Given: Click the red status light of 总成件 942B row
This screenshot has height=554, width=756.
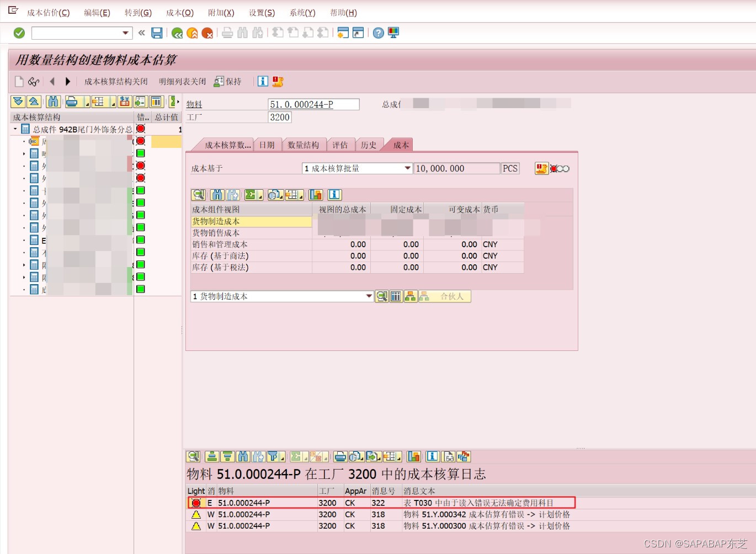Looking at the screenshot, I should coord(141,129).
